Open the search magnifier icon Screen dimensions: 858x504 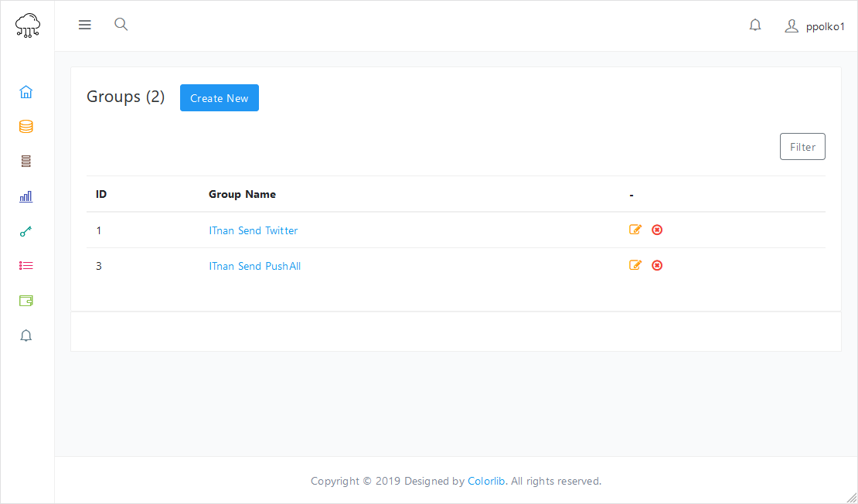pos(121,25)
